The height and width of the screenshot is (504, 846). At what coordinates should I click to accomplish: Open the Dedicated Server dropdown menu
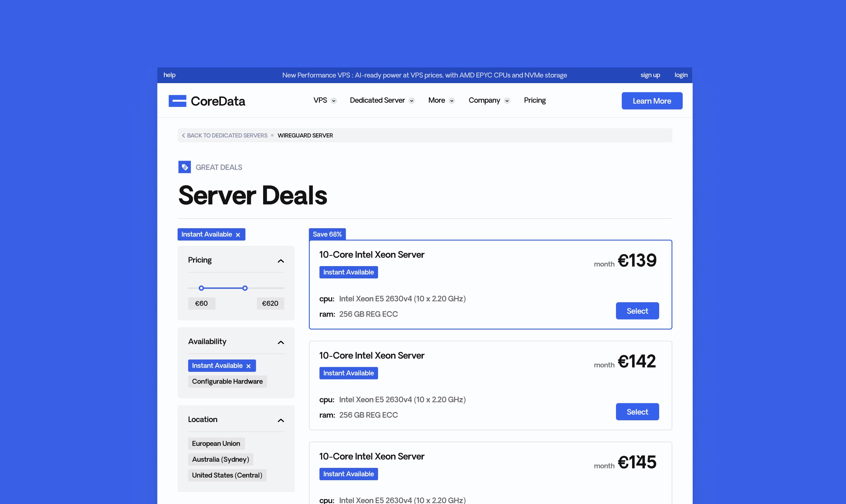[382, 100]
